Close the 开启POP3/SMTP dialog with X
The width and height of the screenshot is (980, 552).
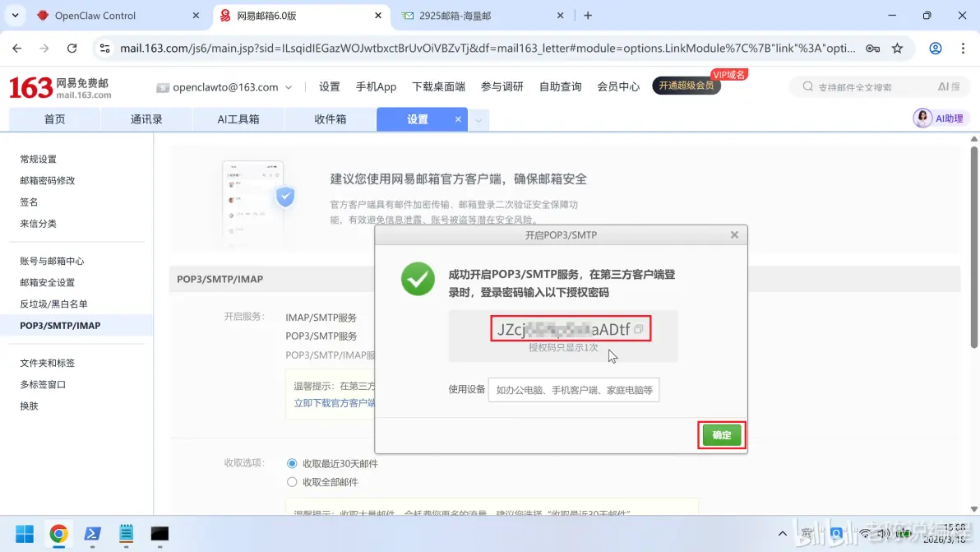(734, 234)
